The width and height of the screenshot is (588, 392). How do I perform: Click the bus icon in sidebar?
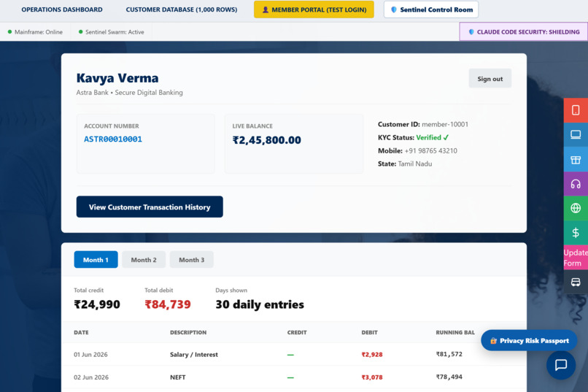click(576, 282)
